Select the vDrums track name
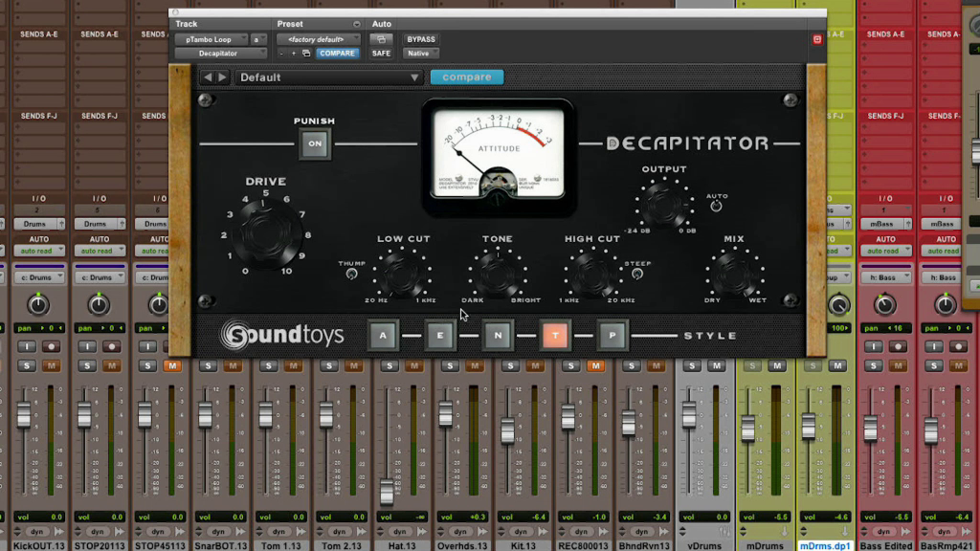The height and width of the screenshot is (551, 980). (x=704, y=545)
